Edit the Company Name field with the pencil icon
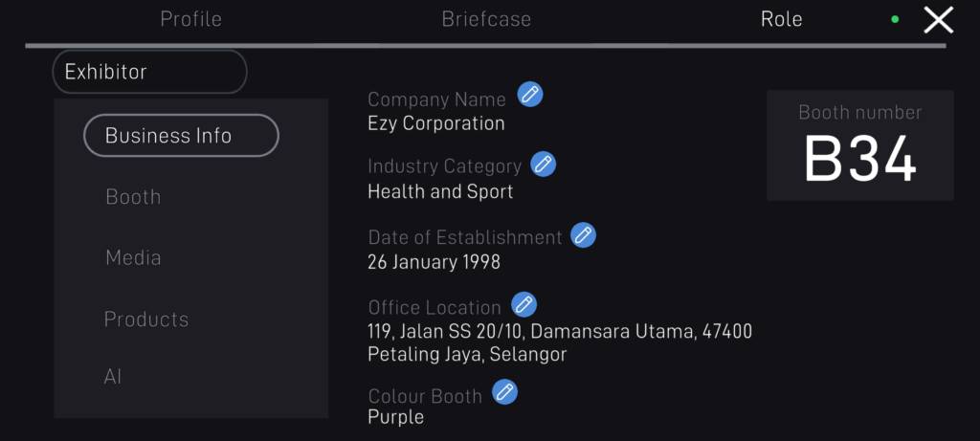This screenshot has width=980, height=441. tap(530, 95)
